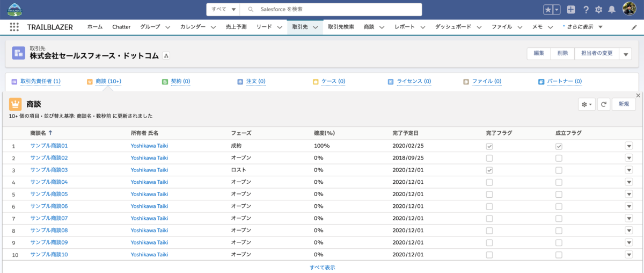Toggle 完了フラグ checkbox for サンプル商談02

point(489,158)
